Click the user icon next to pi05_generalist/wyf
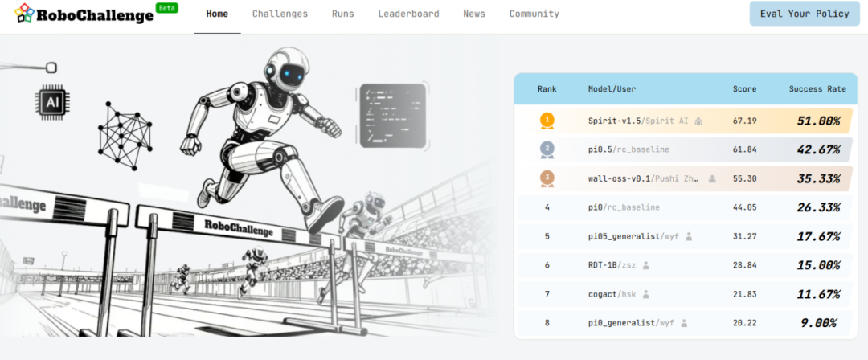The image size is (868, 360). pos(689,236)
